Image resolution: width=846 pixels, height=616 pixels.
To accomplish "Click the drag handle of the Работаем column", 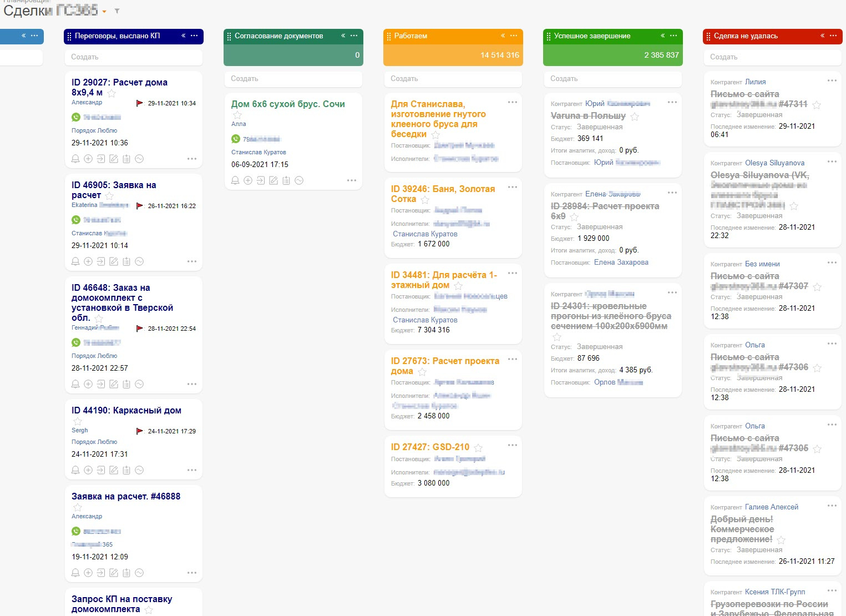I will [x=388, y=36].
